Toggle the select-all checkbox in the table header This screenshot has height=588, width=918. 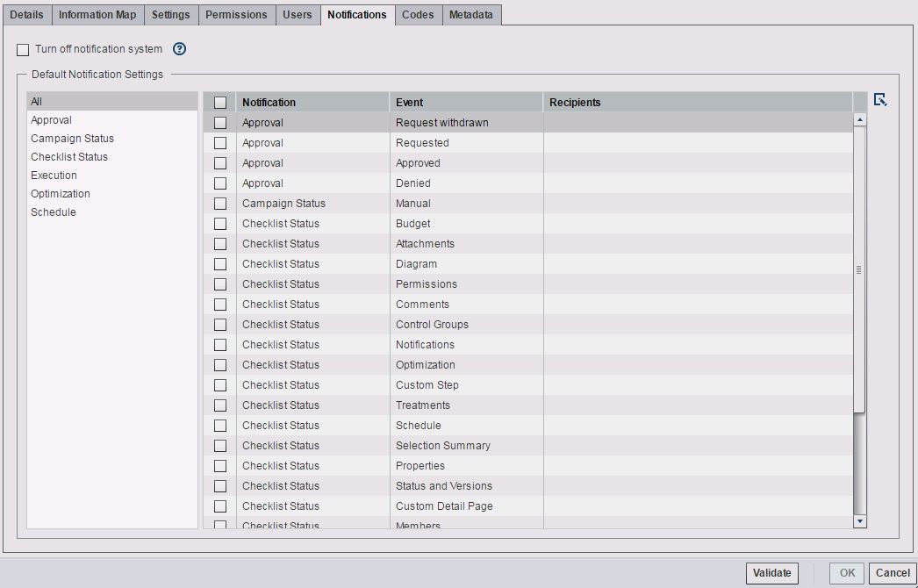[x=220, y=102]
